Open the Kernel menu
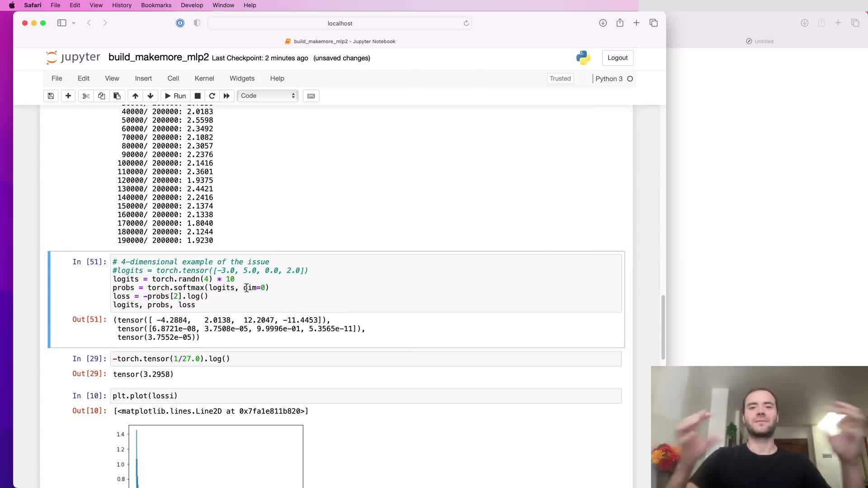The image size is (868, 488). pyautogui.click(x=204, y=78)
